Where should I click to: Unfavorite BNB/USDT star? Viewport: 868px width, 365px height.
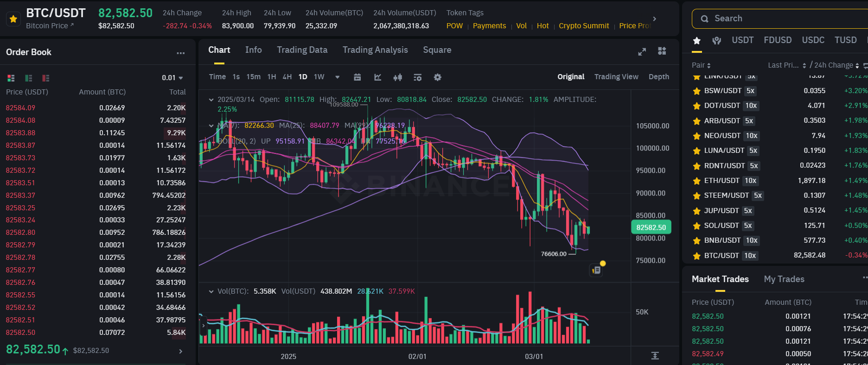click(x=696, y=241)
